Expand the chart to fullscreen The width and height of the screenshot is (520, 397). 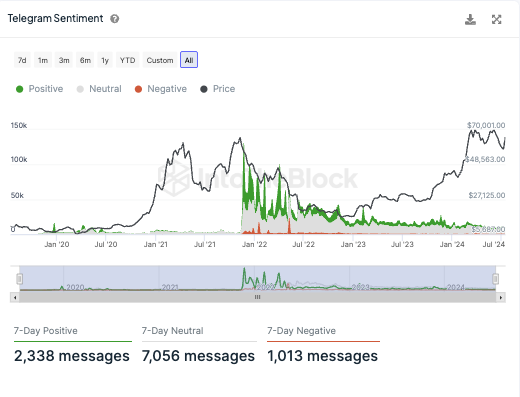(x=497, y=19)
